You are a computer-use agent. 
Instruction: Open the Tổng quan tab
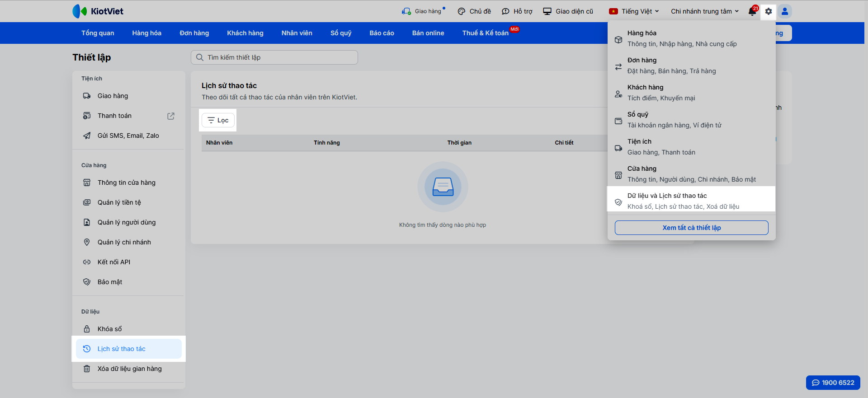[x=98, y=33]
